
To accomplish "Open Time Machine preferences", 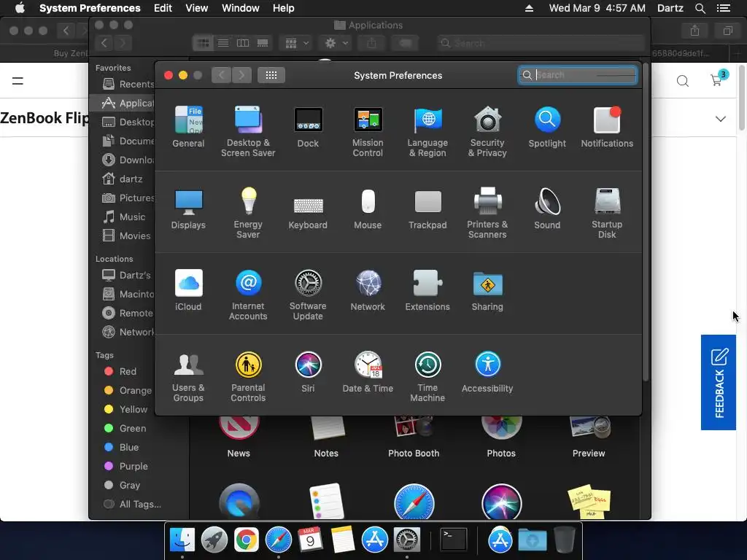I will 427,377.
